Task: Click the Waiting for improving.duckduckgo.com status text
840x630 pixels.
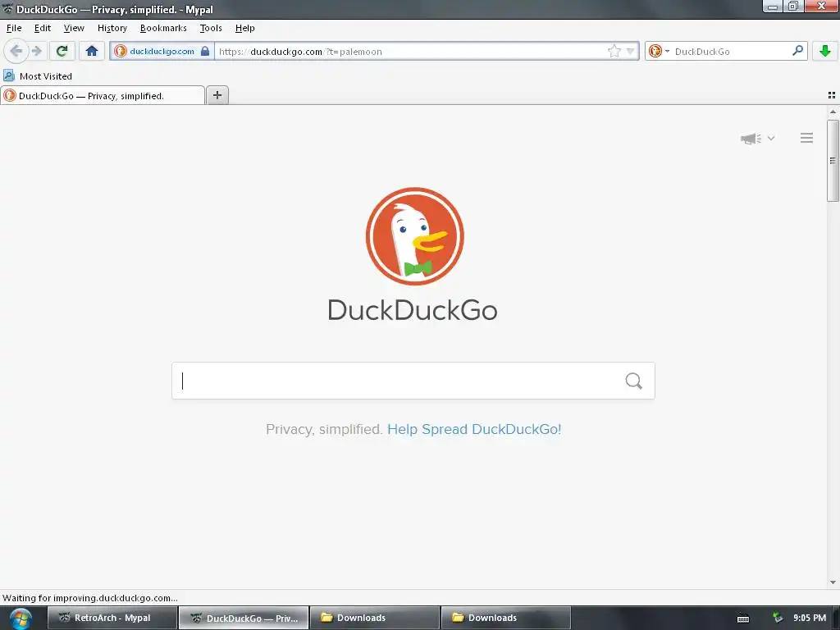Action: 90,598
